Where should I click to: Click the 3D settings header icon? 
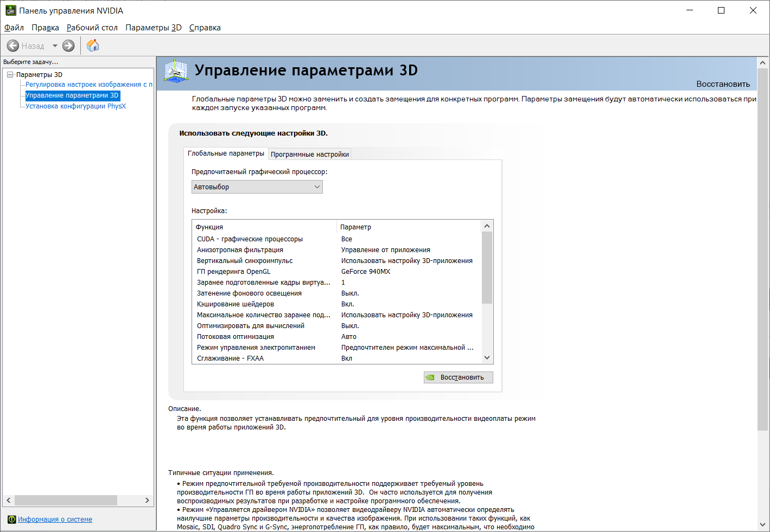pyautogui.click(x=176, y=71)
